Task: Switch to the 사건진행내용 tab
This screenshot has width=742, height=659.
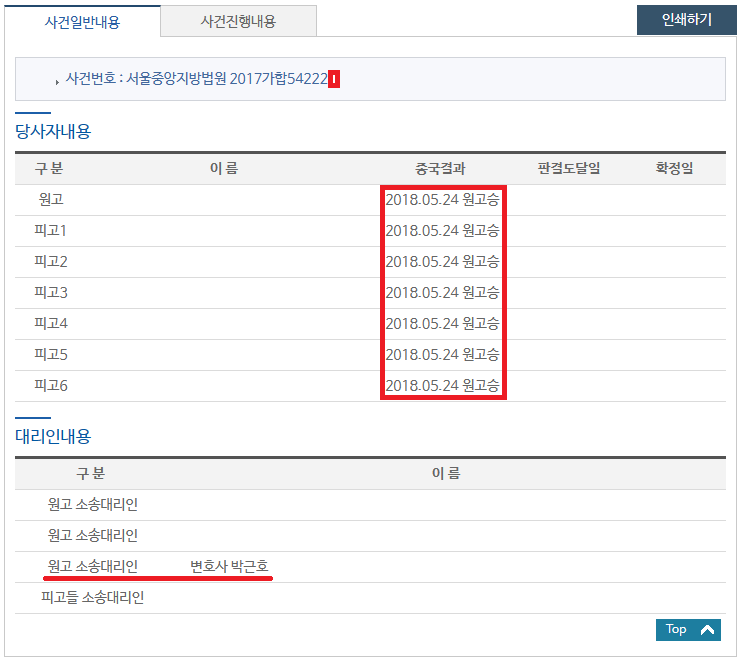Action: point(238,21)
